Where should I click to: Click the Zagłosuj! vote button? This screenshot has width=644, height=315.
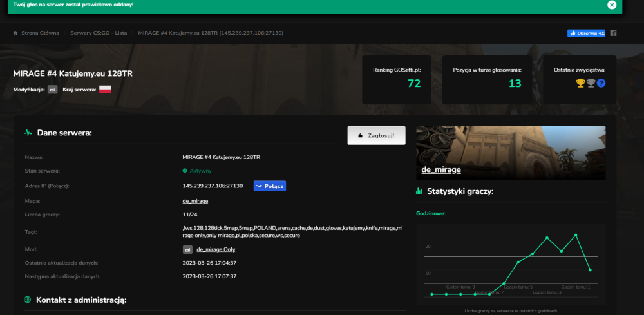376,135
